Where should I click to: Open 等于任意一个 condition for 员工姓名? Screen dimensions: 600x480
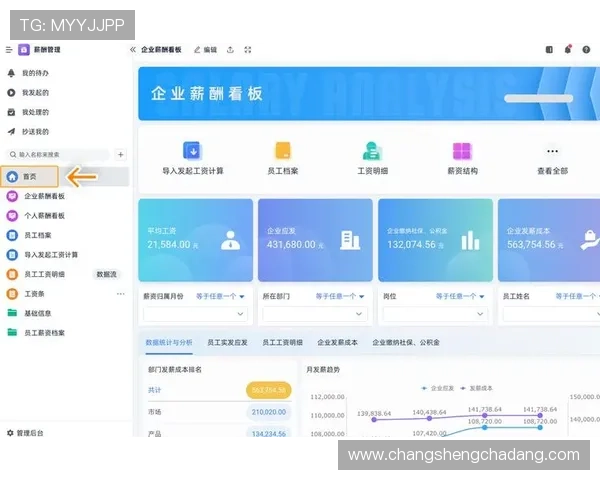tap(577, 296)
